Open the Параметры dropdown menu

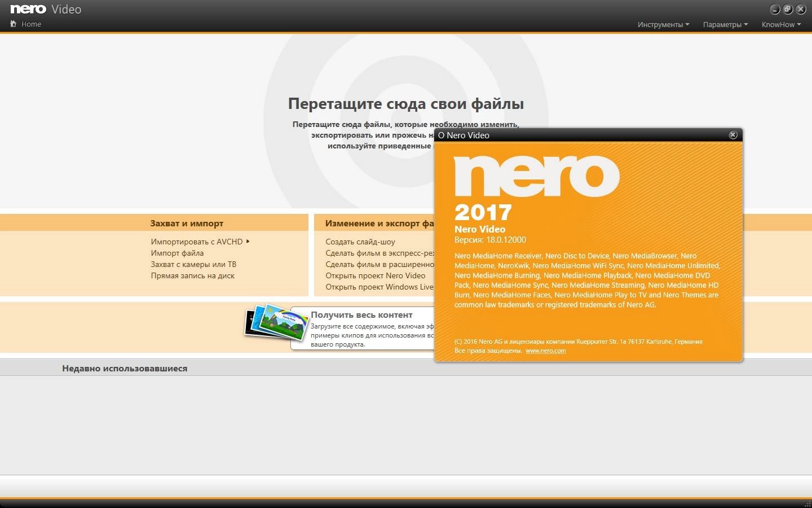tap(725, 24)
